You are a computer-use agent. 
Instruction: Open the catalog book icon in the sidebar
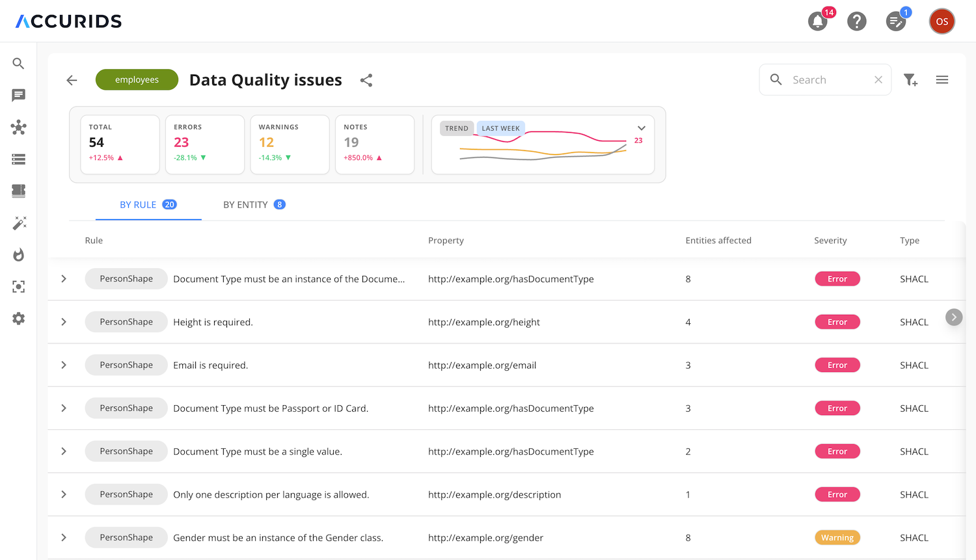[x=18, y=191]
